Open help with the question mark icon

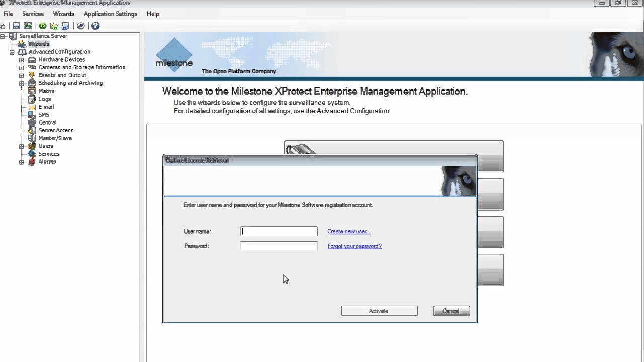pos(95,26)
